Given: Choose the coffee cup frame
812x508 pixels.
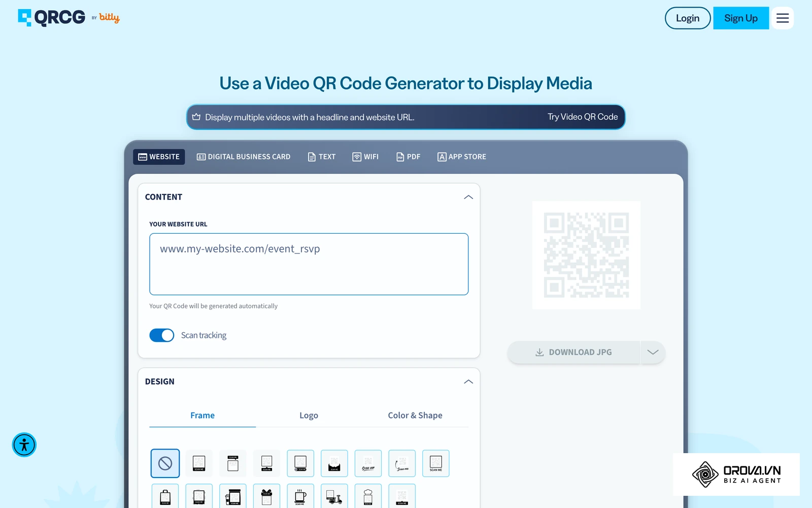Looking at the screenshot, I should click(x=300, y=496).
